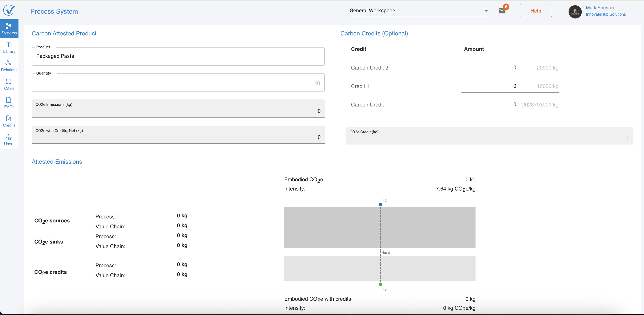Click the mail notifications envelope icon
Screen dimensions: 644x315
point(502,11)
